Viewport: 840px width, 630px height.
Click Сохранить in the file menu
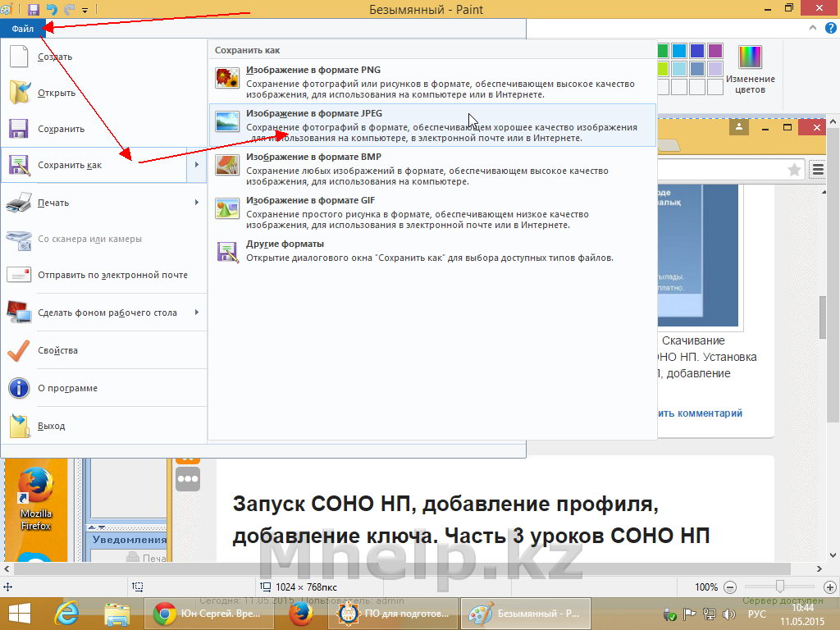pyautogui.click(x=103, y=129)
